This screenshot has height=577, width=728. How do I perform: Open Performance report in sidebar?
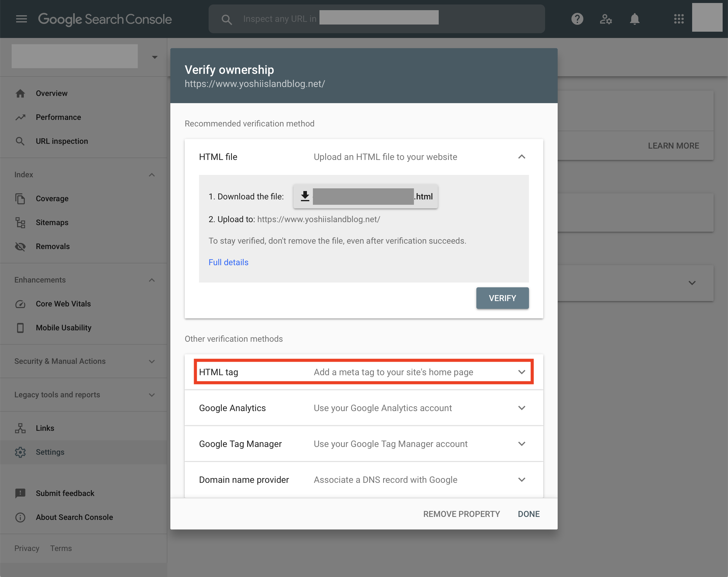58,117
